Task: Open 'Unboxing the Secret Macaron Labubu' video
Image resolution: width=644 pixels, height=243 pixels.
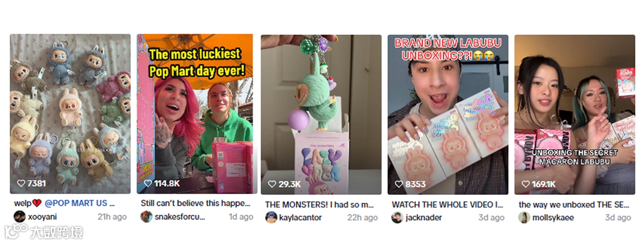Action: tap(575, 114)
